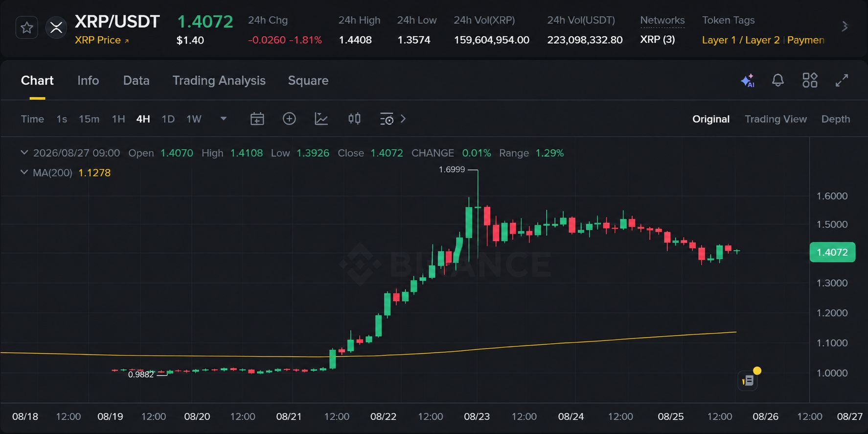The width and height of the screenshot is (868, 434).
Task: Set a price alert with bell icon
Action: pos(778,80)
